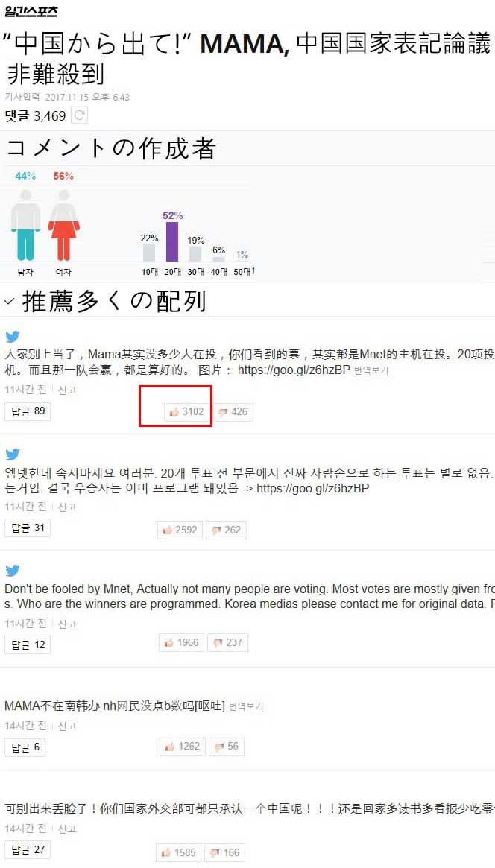
Task: Click the female 56% figure graphic
Action: (x=63, y=225)
